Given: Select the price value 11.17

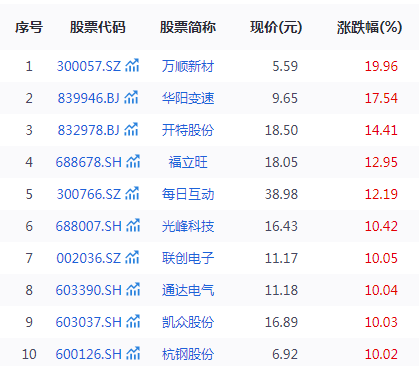Looking at the screenshot, I should point(281,258).
